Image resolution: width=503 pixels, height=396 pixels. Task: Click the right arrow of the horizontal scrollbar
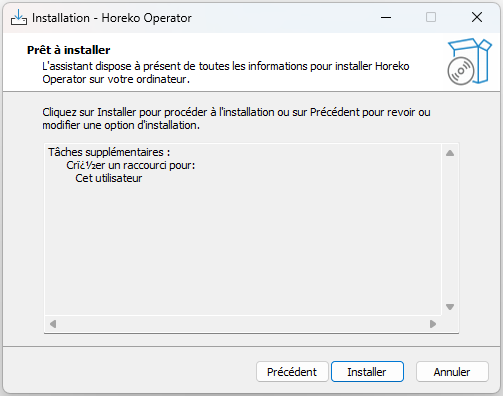point(433,324)
